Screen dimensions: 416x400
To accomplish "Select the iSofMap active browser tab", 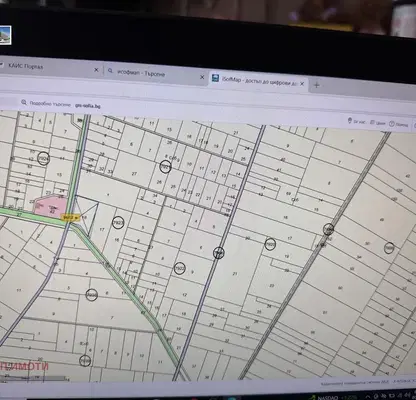I will [258, 81].
